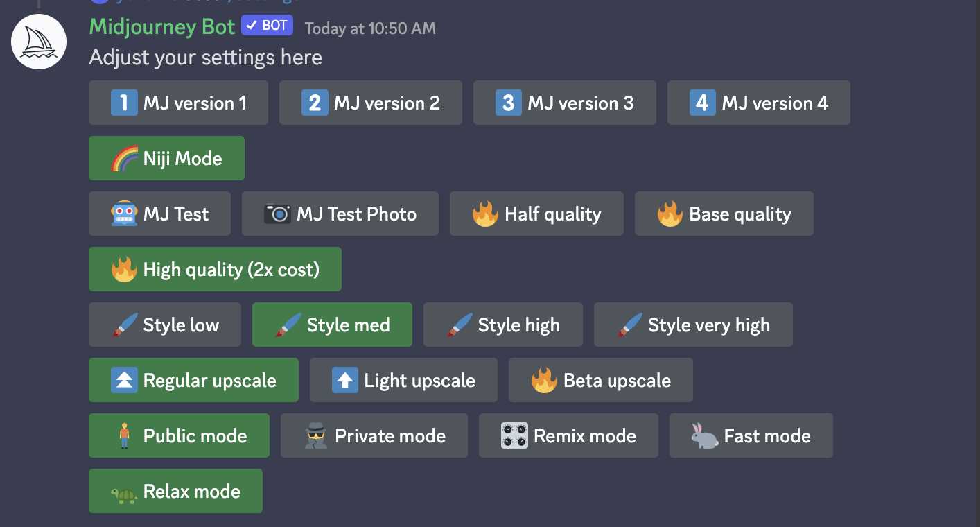Click the robot icon on MJ Test
The width and height of the screenshot is (980, 527).
124,214
